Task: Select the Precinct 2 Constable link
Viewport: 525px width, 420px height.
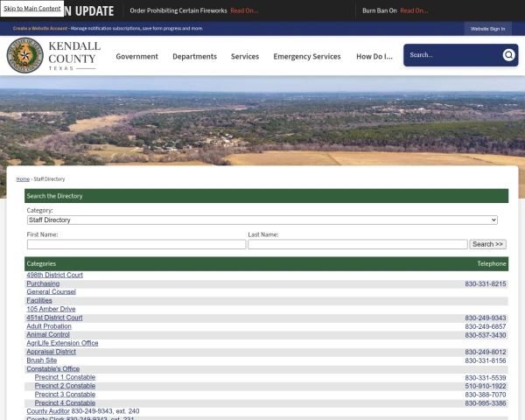Action: [65, 386]
